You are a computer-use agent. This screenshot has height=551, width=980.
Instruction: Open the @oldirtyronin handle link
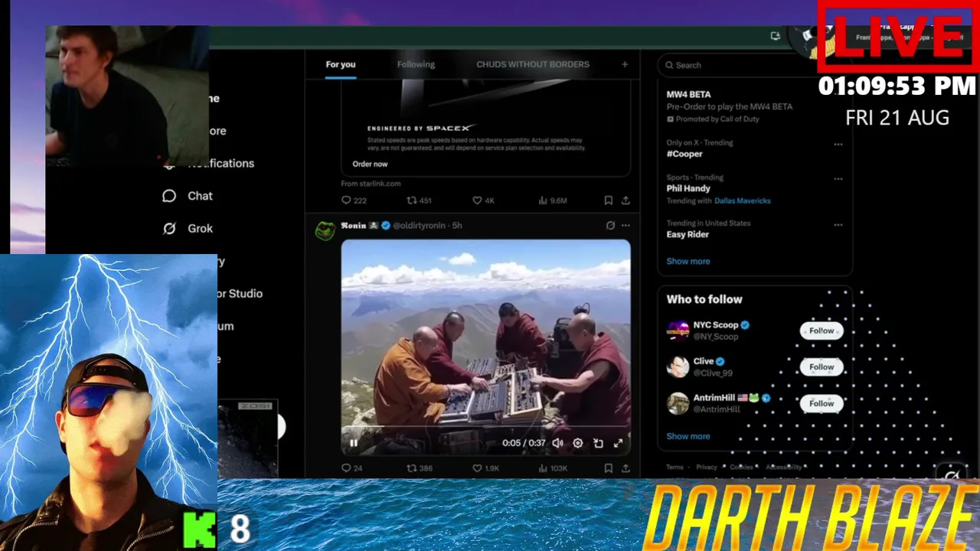pos(420,226)
